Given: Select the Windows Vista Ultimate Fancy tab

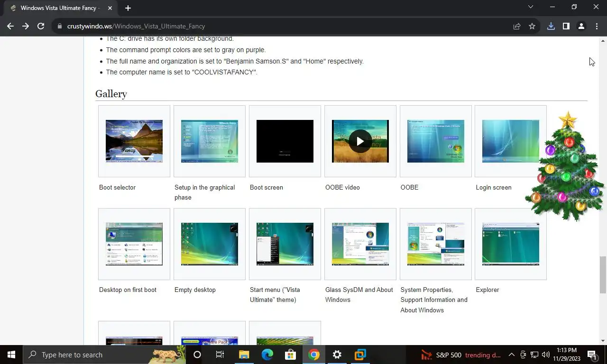Looking at the screenshot, I should 61,8.
